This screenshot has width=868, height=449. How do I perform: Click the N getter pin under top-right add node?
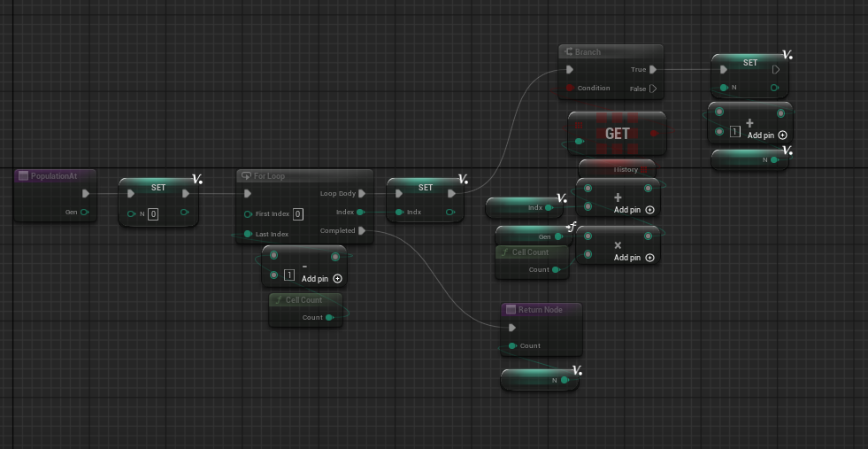[x=774, y=159]
